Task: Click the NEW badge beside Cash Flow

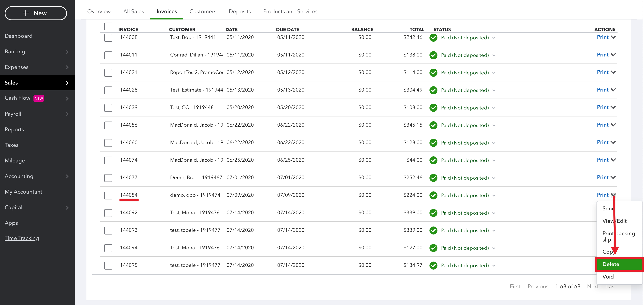Action: coord(39,98)
